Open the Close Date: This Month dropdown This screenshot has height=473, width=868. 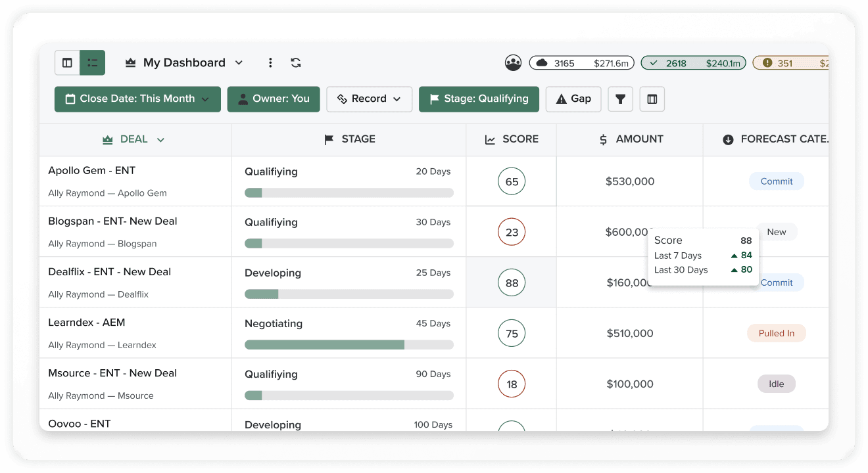[137, 99]
